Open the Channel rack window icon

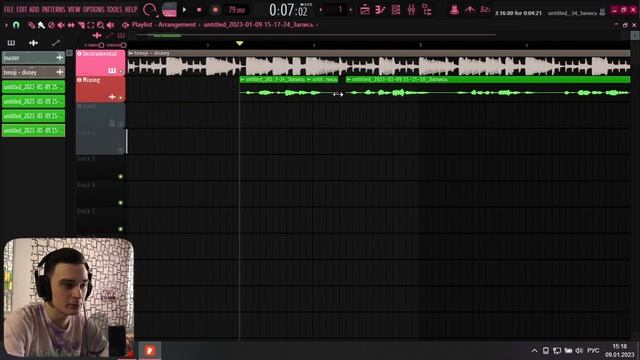pyautogui.click(x=396, y=10)
